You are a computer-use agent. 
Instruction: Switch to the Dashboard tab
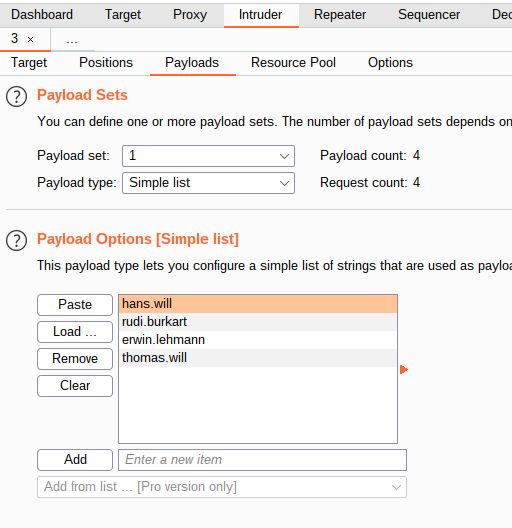click(42, 14)
